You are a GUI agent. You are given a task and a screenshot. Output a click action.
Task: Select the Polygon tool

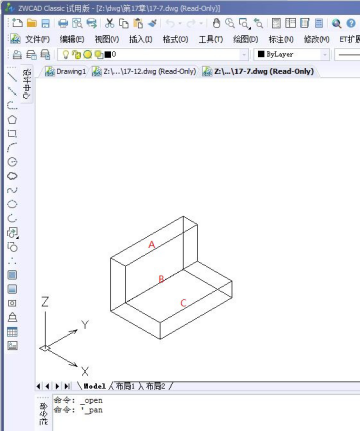12,119
